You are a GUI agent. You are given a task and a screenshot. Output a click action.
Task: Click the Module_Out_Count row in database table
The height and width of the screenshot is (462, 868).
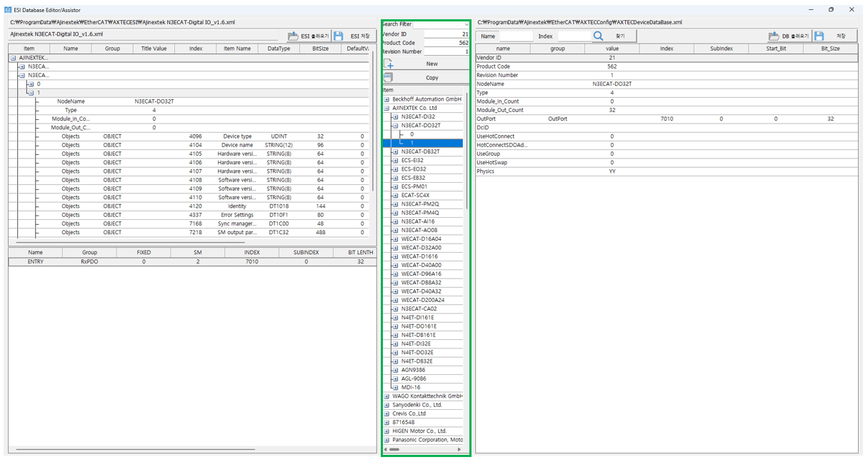(x=667, y=110)
